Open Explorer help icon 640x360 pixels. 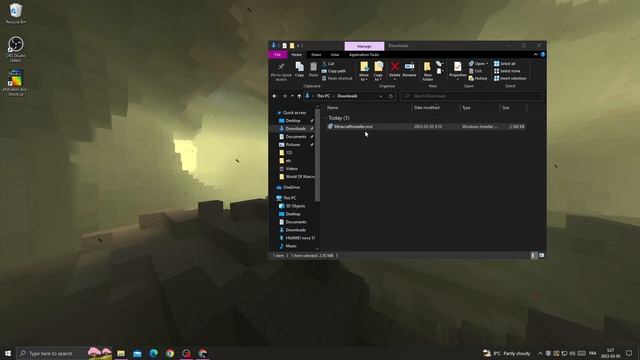(x=542, y=55)
